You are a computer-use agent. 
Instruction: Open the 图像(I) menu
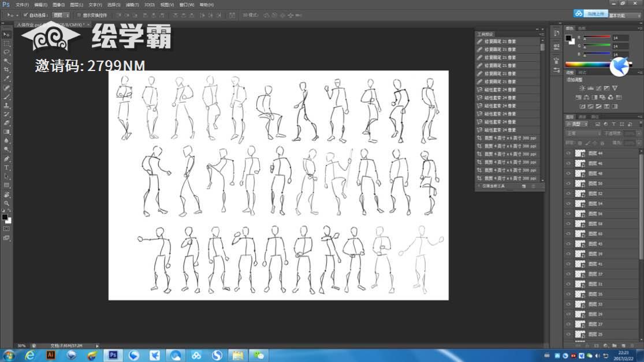(58, 5)
